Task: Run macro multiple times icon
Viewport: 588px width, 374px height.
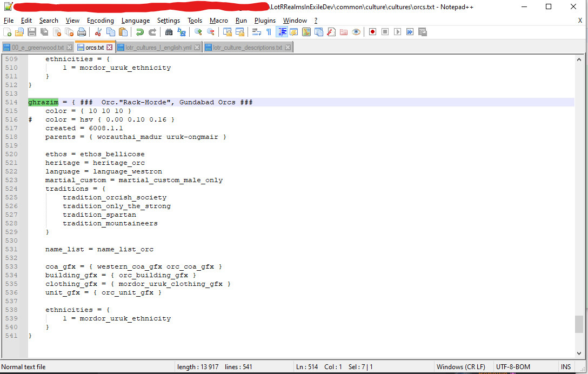Action: coord(410,32)
